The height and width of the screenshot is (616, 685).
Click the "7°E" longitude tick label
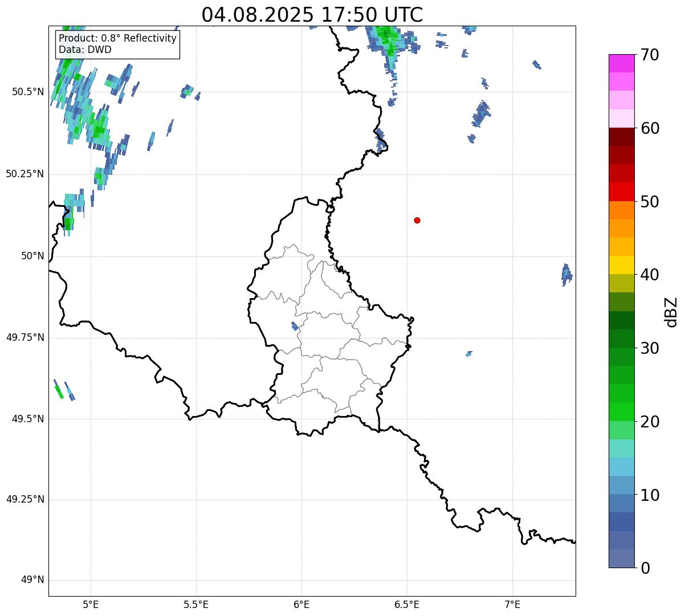(x=512, y=604)
